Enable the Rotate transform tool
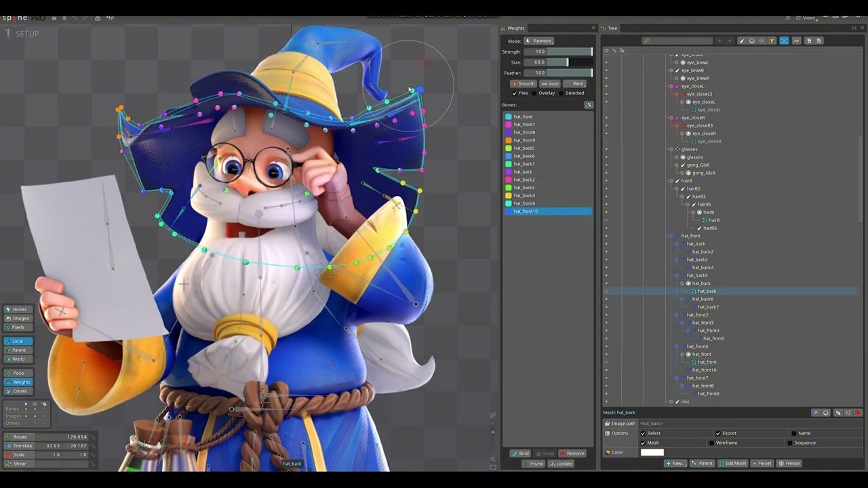868x488 pixels. click(18, 437)
